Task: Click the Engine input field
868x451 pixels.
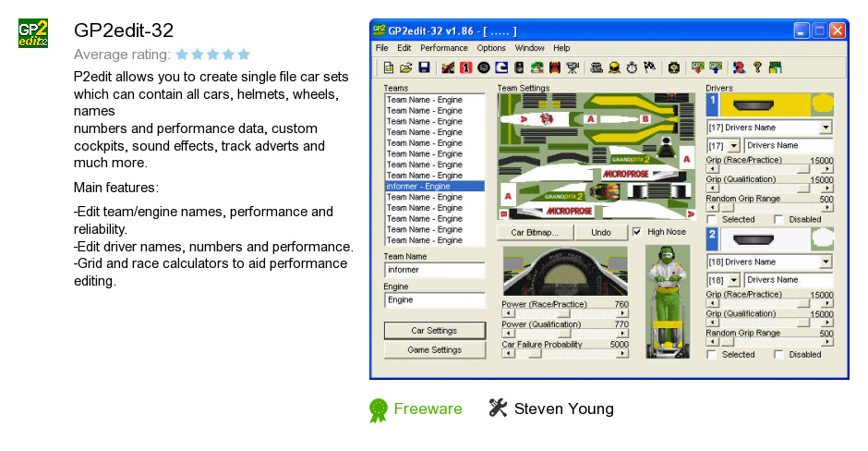Action: pos(435,299)
